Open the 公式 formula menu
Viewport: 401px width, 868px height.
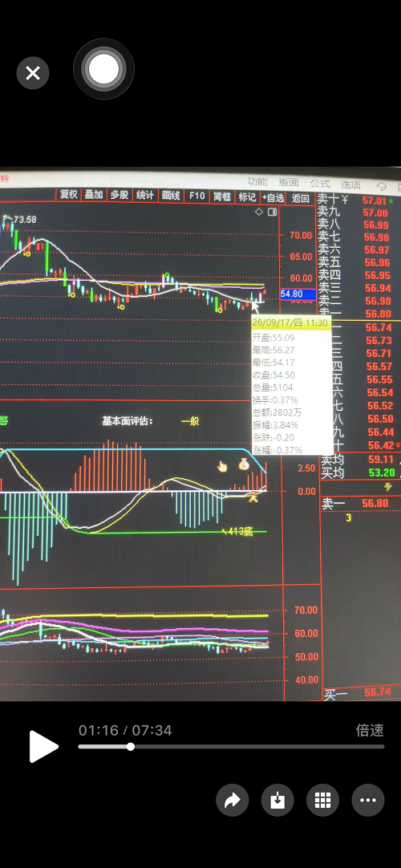[x=320, y=184]
